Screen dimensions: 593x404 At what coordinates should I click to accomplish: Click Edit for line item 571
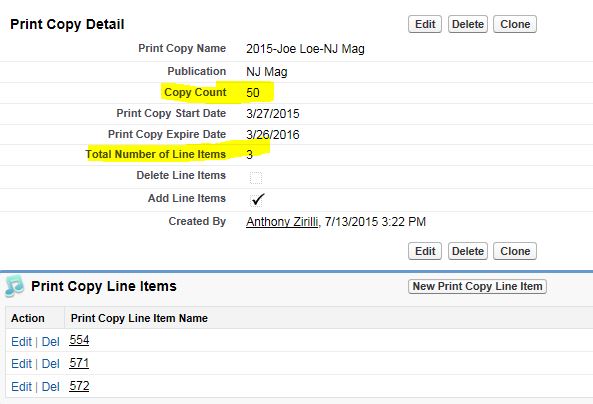[21, 364]
